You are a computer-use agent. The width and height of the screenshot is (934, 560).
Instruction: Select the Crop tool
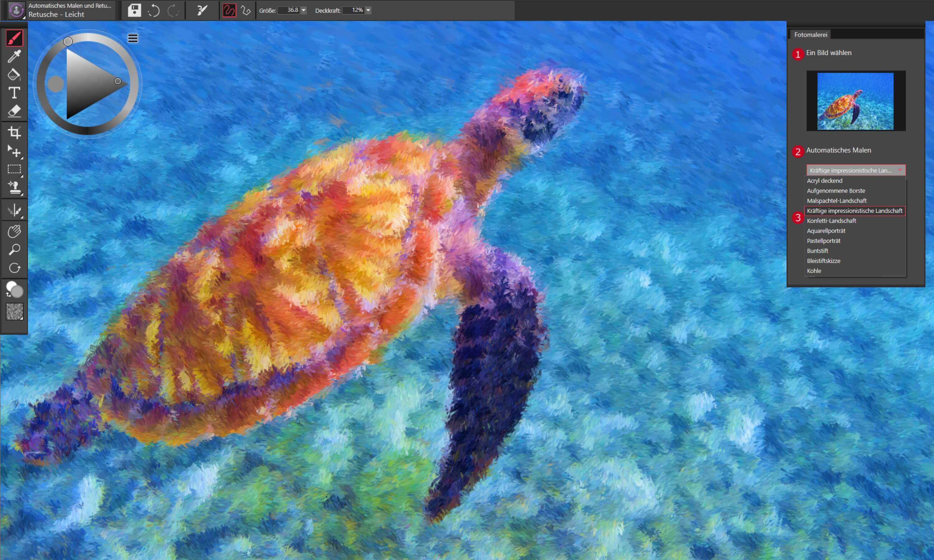(x=14, y=133)
